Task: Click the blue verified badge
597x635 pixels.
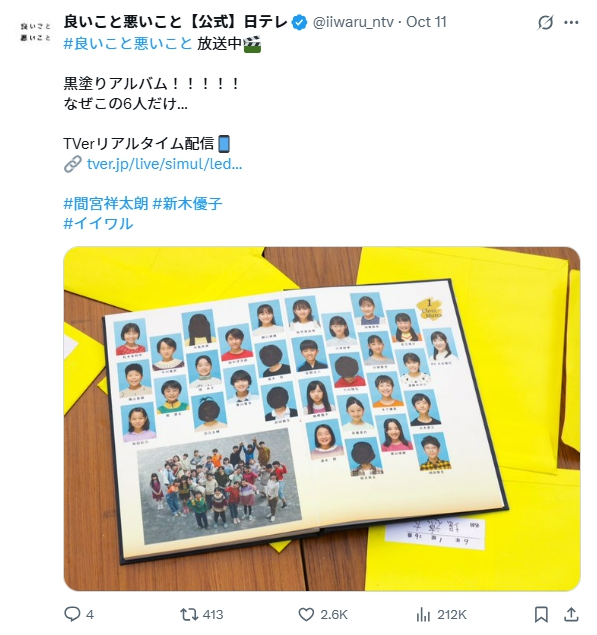Action: pos(299,22)
